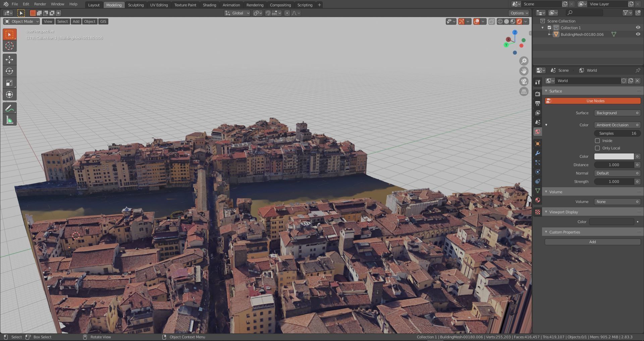644x341 pixels.
Task: Choose the Annotate tool
Action: 9,108
